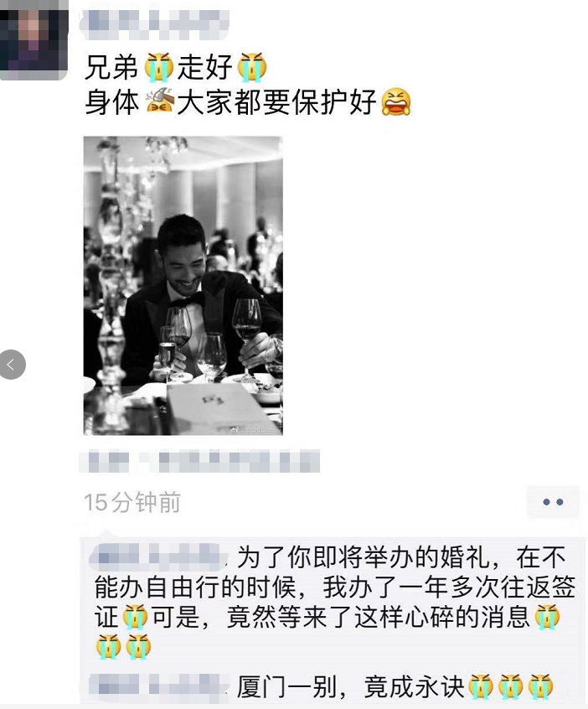Click the squinting emoji after 保护好
588x709 pixels.
click(x=396, y=101)
